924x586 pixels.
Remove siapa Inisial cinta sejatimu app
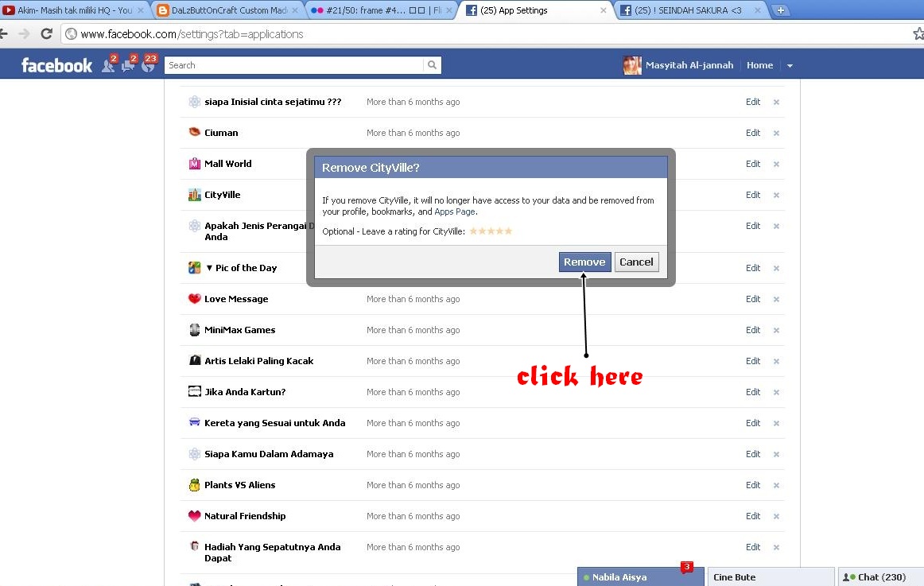pos(776,103)
